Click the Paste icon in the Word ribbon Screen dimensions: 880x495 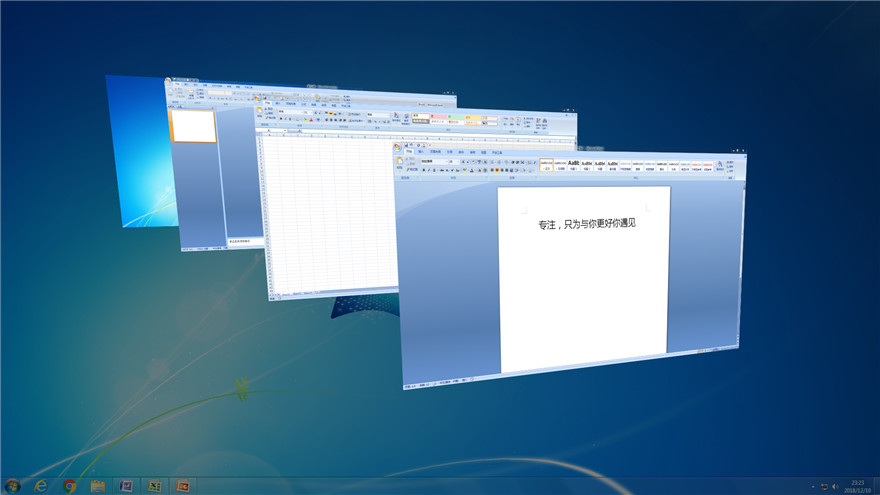click(400, 161)
